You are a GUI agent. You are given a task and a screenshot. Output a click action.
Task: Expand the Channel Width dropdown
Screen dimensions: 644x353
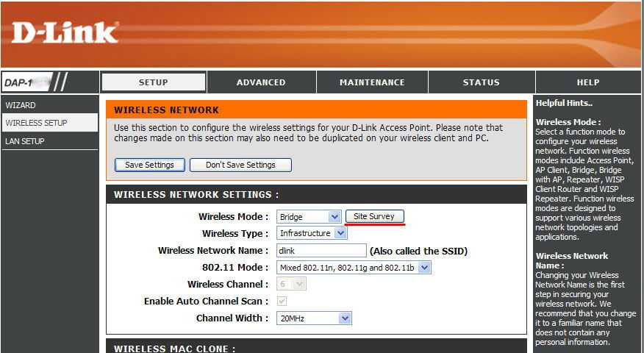[314, 318]
